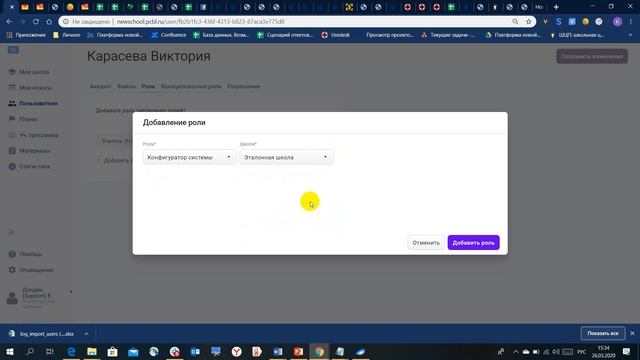Open the Confluence bookmark

(169, 35)
